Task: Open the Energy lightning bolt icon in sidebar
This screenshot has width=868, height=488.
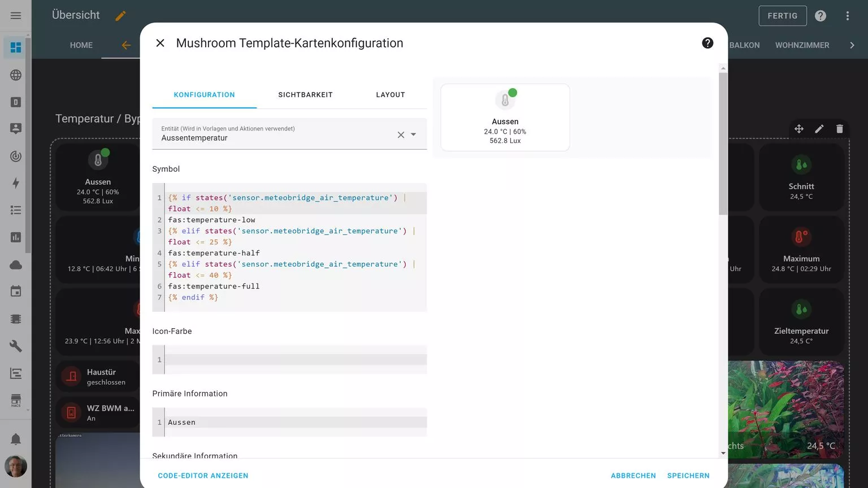Action: [16, 183]
